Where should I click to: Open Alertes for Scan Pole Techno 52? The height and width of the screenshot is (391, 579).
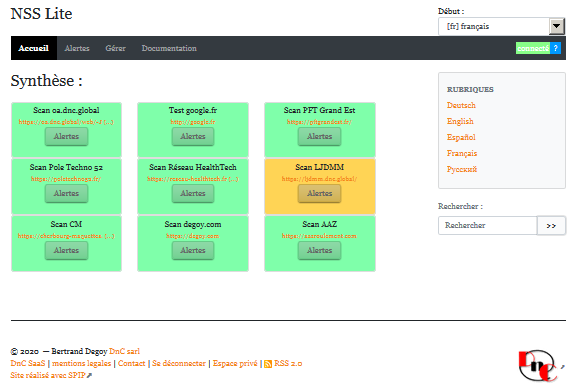(66, 193)
